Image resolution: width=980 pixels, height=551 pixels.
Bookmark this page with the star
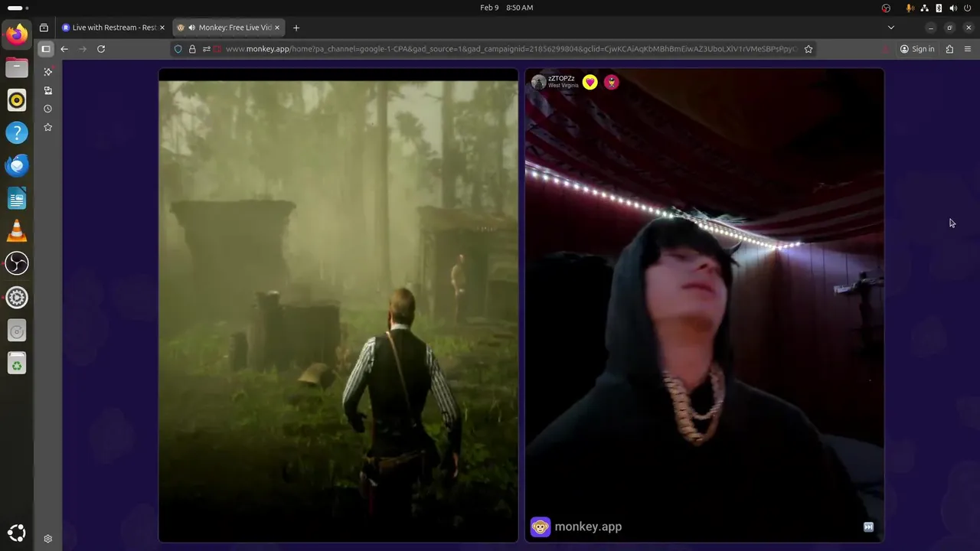tap(808, 49)
